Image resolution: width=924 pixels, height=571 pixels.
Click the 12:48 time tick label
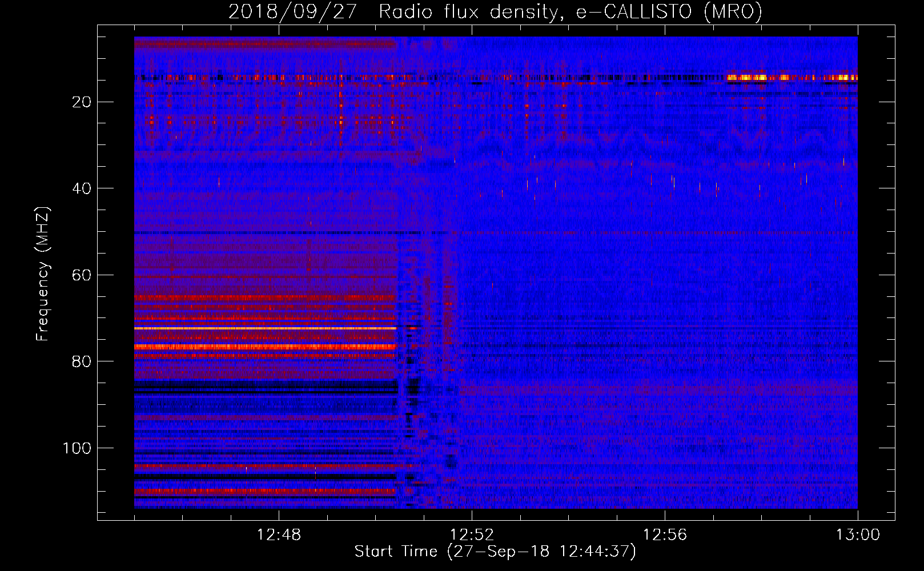(279, 535)
